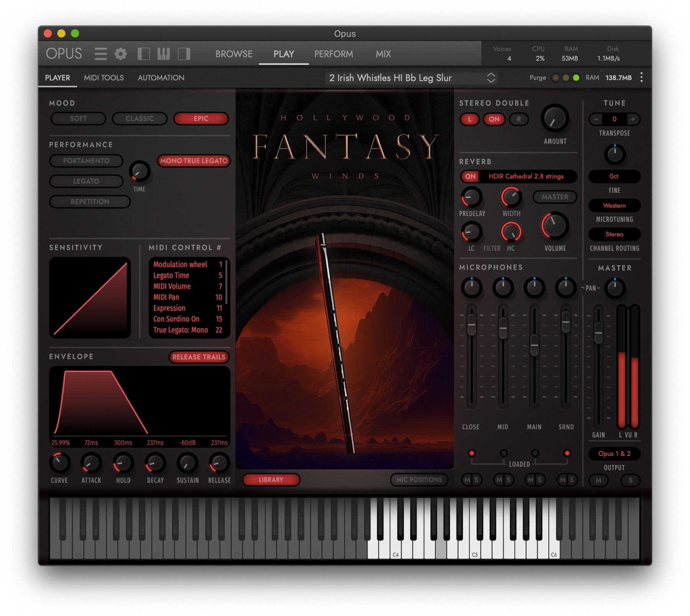Image resolution: width=690 pixels, height=616 pixels.
Task: Switch to the Browse tab
Action: pyautogui.click(x=234, y=54)
